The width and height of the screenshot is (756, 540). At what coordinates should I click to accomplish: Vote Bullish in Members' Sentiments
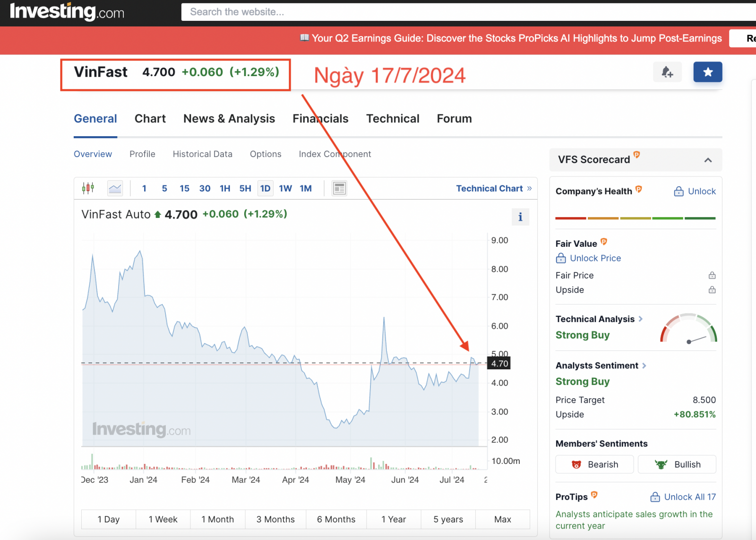coord(677,464)
